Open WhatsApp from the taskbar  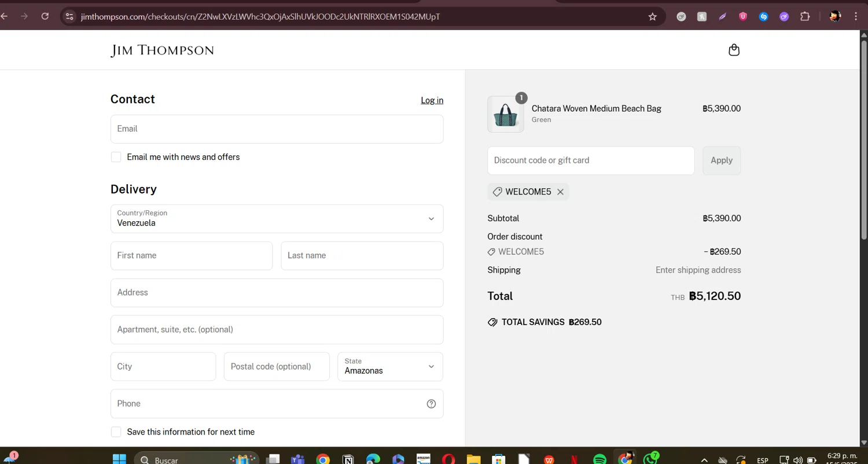click(651, 459)
